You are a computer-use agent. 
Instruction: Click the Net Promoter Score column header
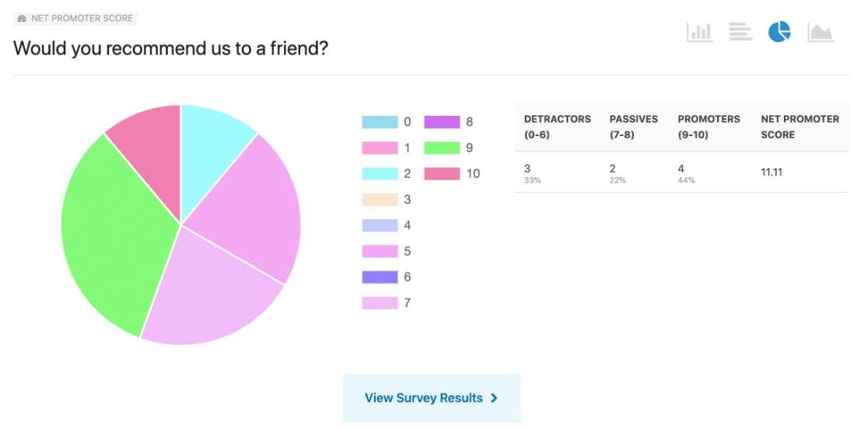800,127
